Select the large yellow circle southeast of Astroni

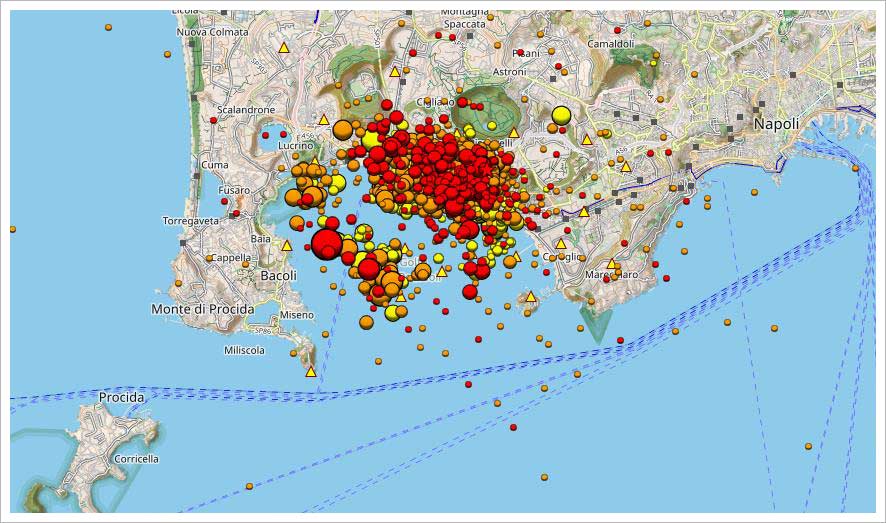[561, 115]
